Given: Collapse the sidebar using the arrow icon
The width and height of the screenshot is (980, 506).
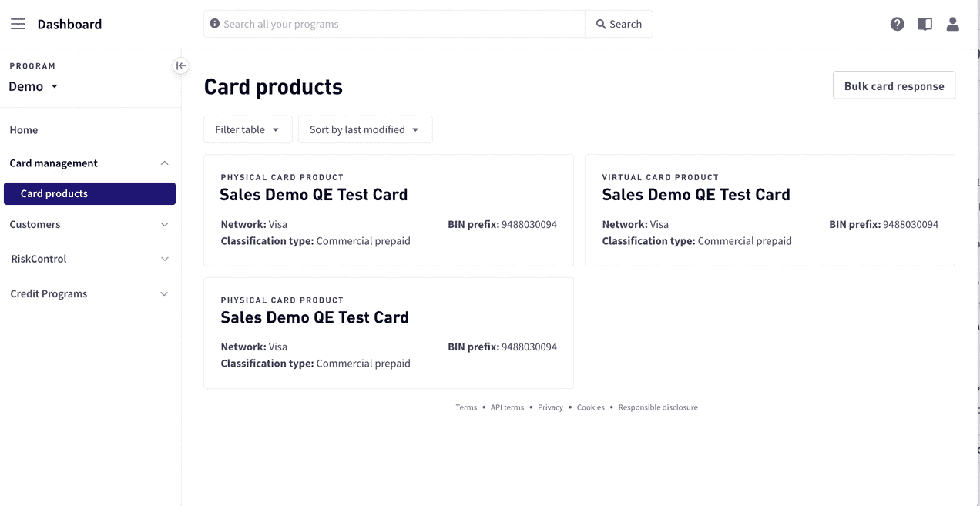Looking at the screenshot, I should pos(180,66).
